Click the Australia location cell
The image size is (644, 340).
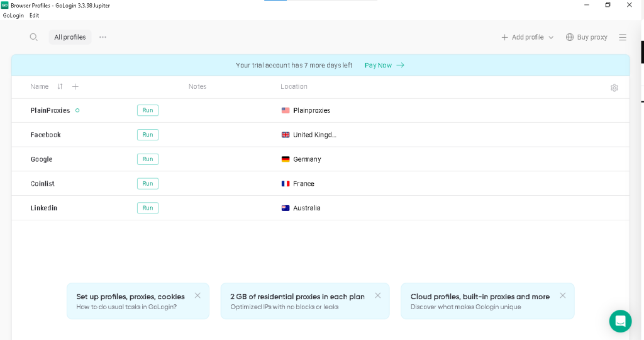tap(307, 208)
